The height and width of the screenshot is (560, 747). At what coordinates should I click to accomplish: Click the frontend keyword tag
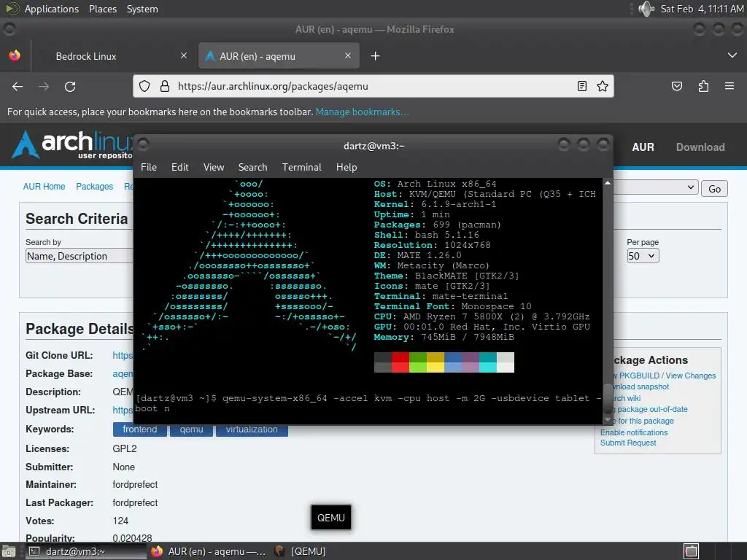pyautogui.click(x=139, y=429)
